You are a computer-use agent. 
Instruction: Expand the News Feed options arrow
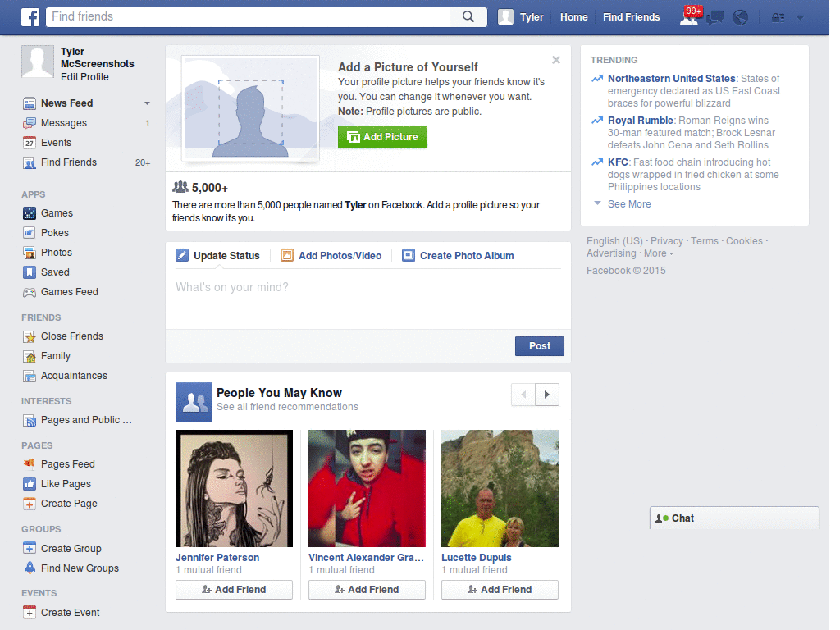tap(147, 103)
